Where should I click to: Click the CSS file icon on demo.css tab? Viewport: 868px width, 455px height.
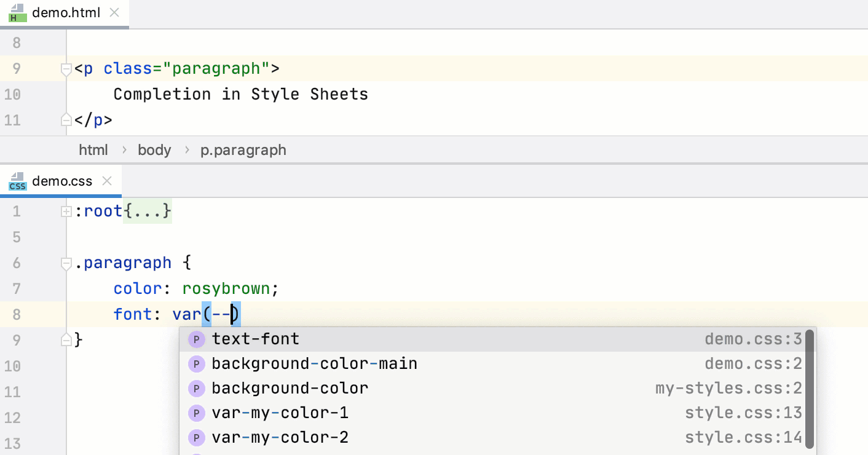17,180
